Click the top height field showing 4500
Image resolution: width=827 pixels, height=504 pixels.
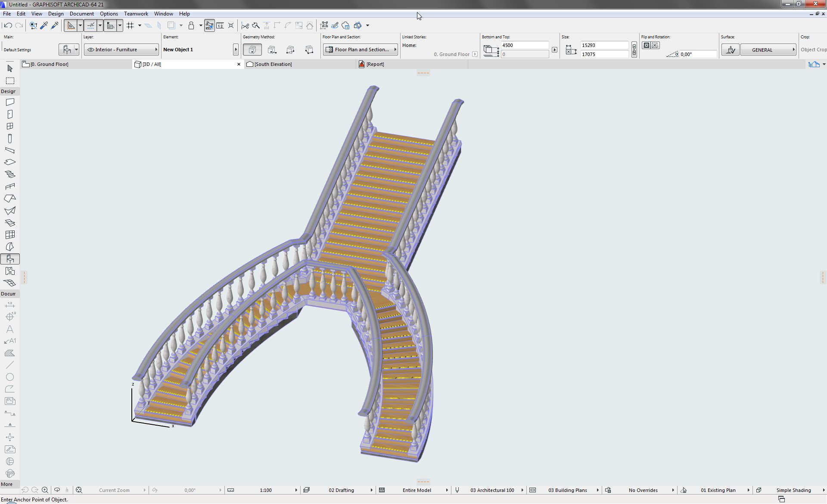click(x=524, y=45)
